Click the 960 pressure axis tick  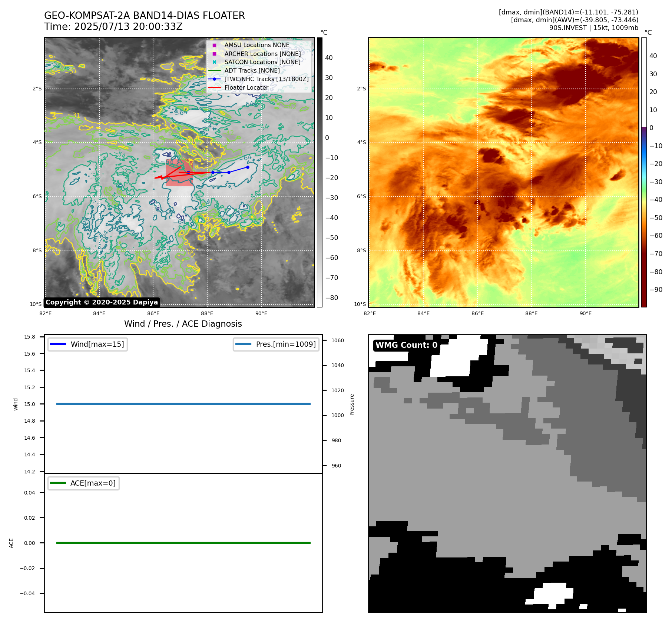click(x=337, y=466)
